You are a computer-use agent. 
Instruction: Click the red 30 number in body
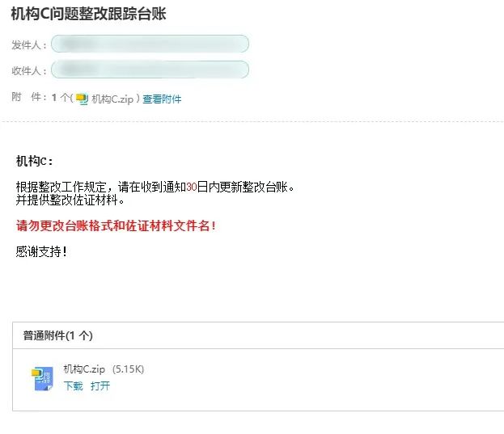point(192,187)
